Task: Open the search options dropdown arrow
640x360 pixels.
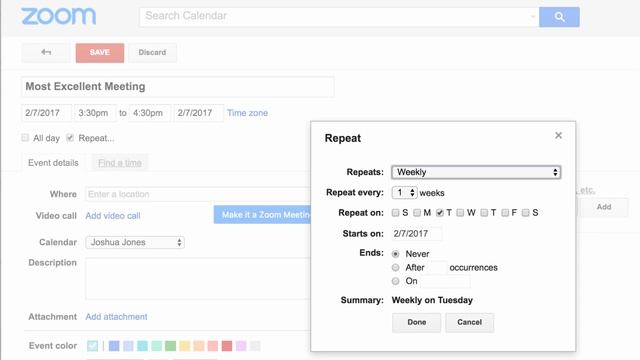Action: [x=533, y=17]
